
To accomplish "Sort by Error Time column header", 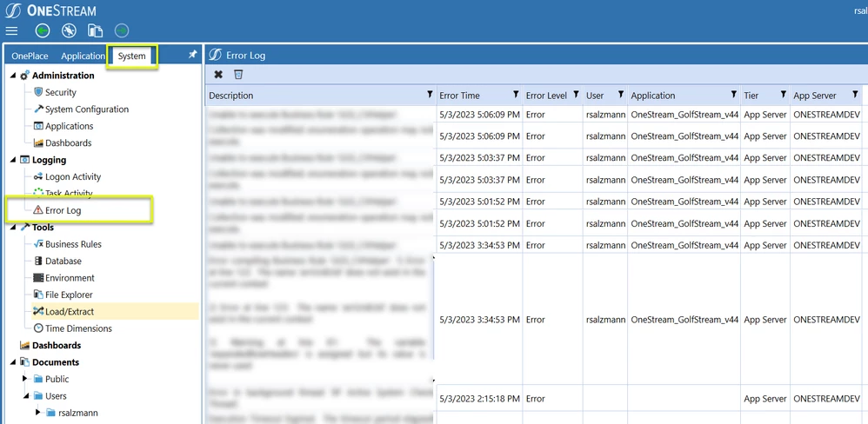I will tap(459, 96).
